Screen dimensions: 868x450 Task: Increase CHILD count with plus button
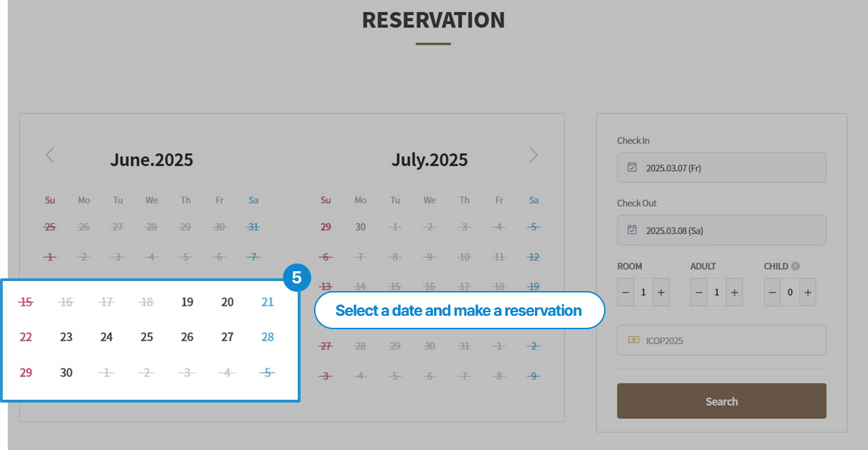(x=808, y=292)
